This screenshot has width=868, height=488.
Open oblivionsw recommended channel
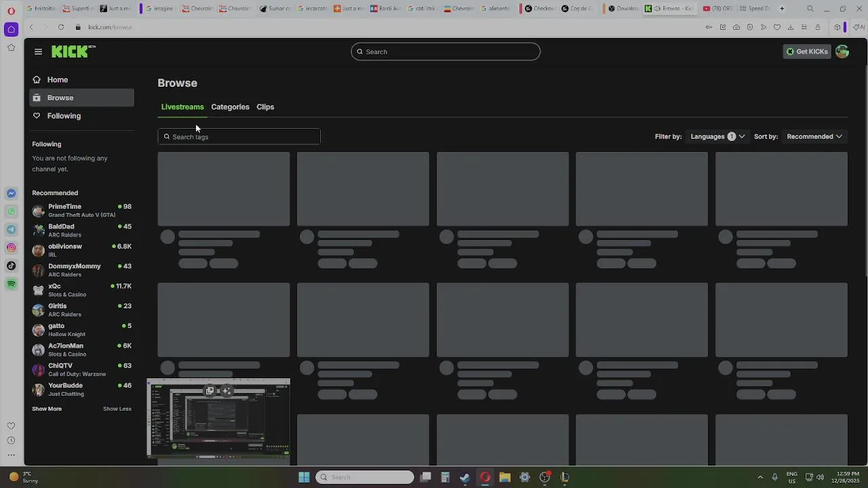pyautogui.click(x=81, y=250)
